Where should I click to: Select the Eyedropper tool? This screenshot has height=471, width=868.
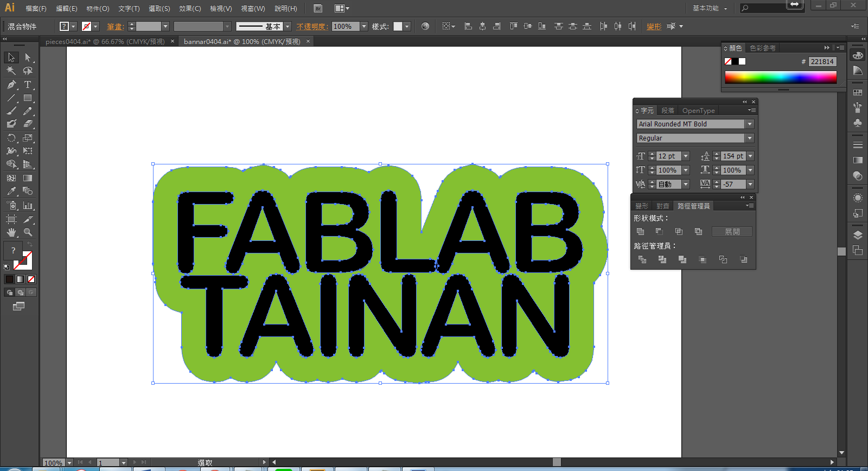coord(11,191)
